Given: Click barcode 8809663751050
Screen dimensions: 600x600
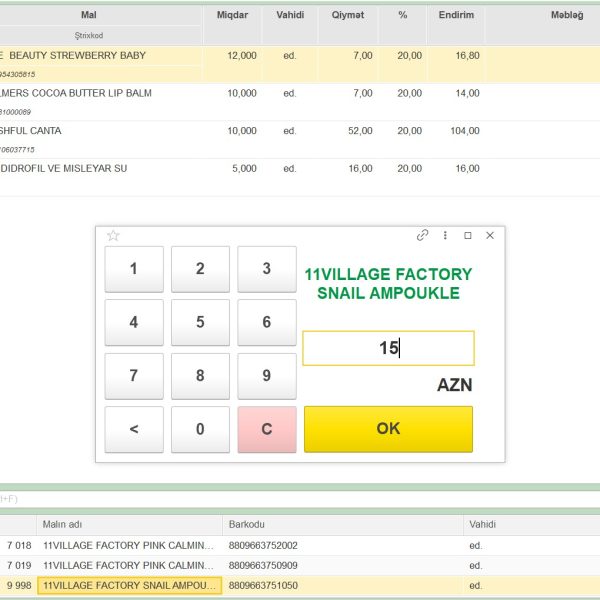Looking at the screenshot, I should (263, 585).
